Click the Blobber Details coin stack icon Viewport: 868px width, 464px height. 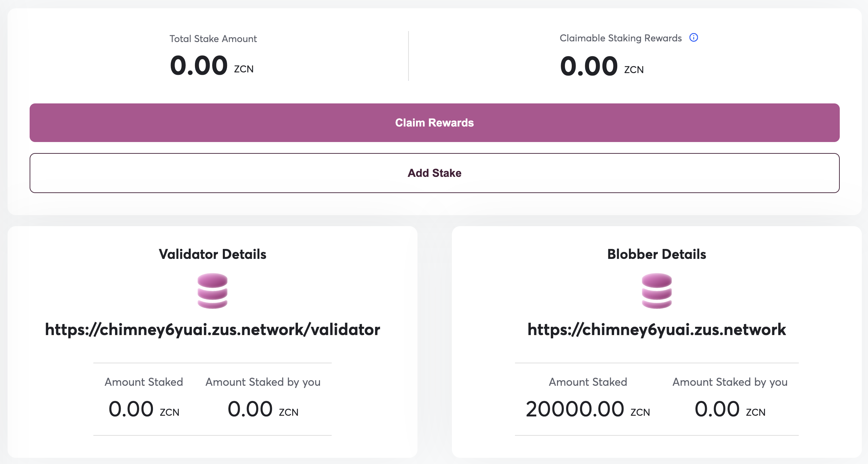click(657, 291)
